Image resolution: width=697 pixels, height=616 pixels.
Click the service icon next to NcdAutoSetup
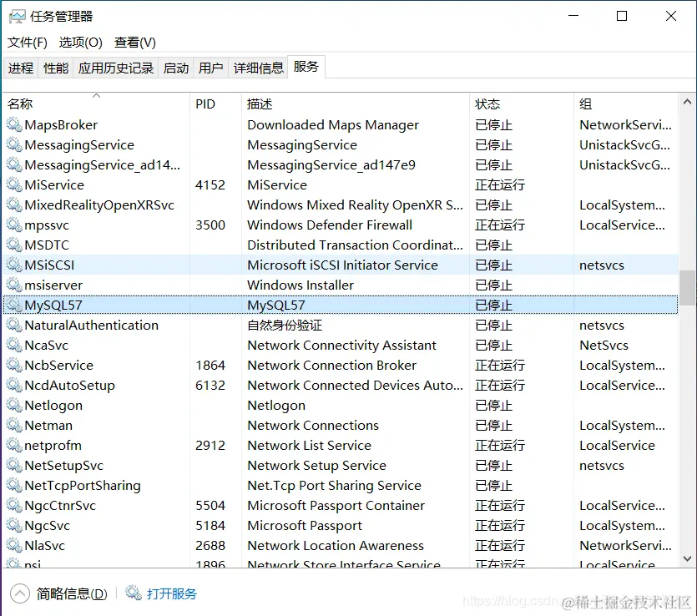14,385
